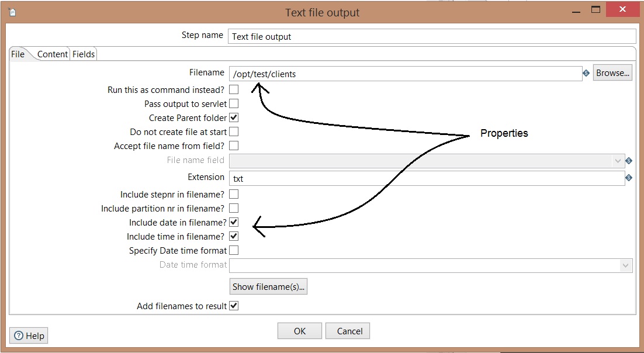Toggle Include date in filename checkbox
This screenshot has width=644, height=353.
tap(234, 223)
